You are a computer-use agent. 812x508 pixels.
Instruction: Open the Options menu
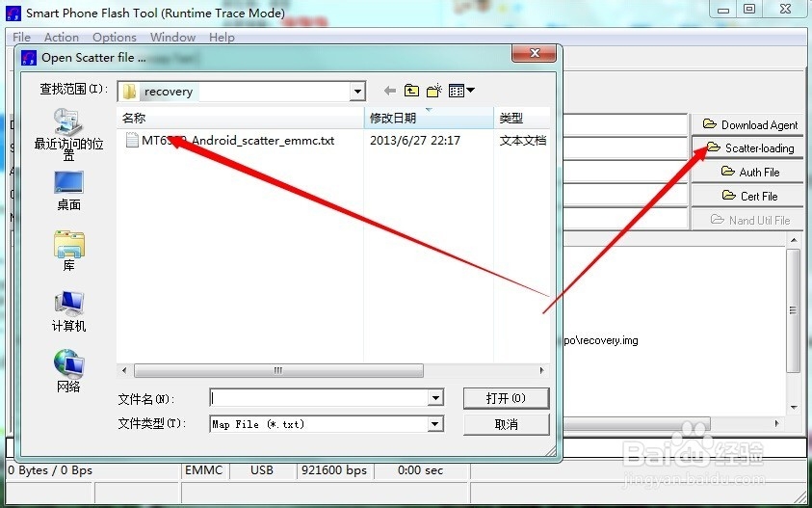[115, 38]
